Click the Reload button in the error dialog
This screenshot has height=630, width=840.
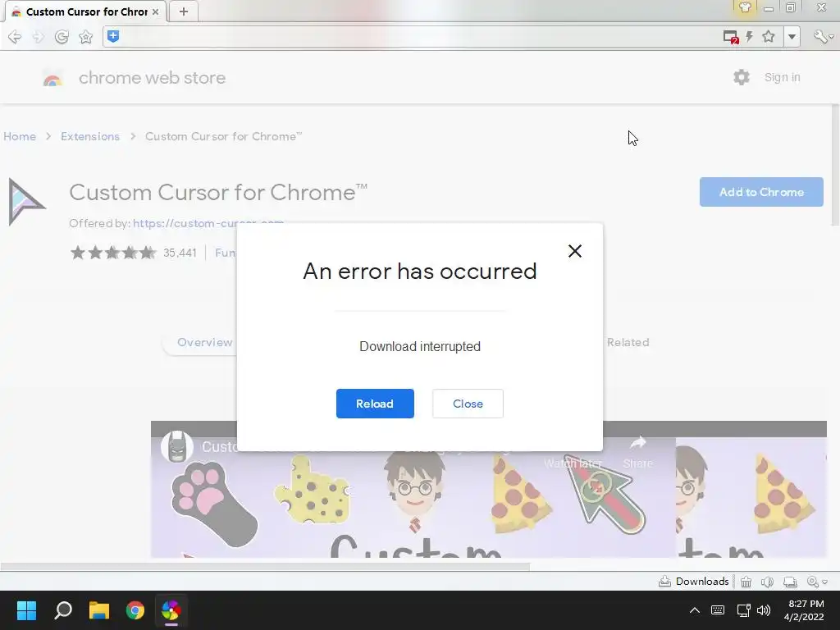375,404
